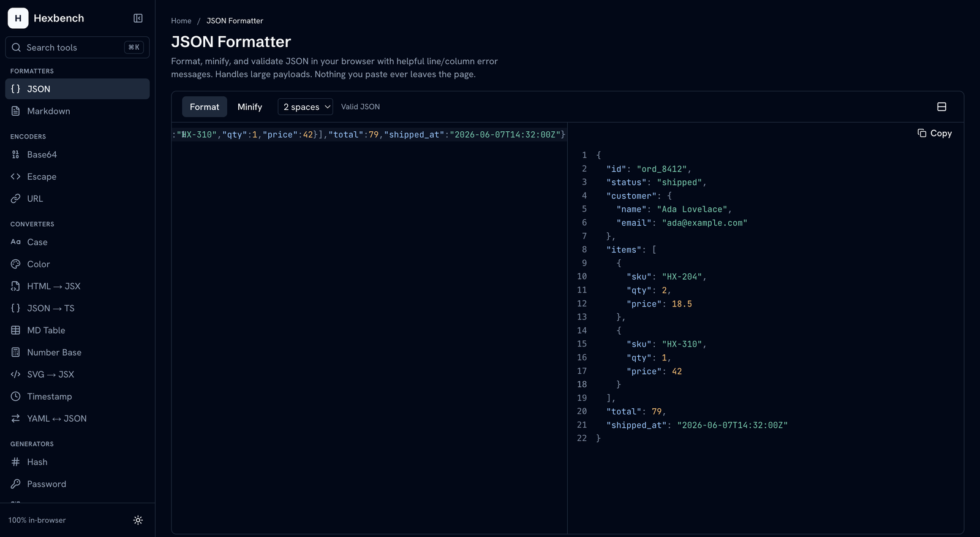Toggle the split layout icon in toolbar
The width and height of the screenshot is (980, 537).
coord(941,107)
